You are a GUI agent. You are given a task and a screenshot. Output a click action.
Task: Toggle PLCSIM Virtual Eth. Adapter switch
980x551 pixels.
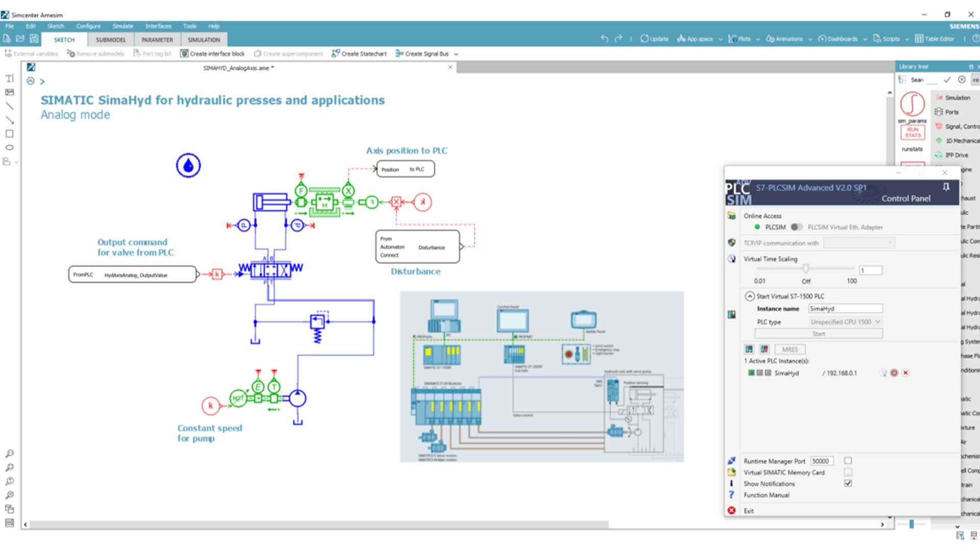point(797,227)
